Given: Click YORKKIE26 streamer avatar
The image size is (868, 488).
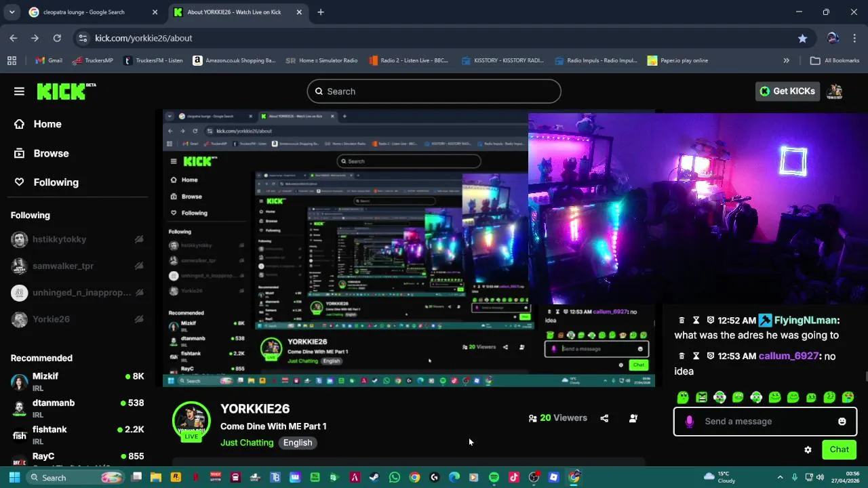Looking at the screenshot, I should coord(191,421).
